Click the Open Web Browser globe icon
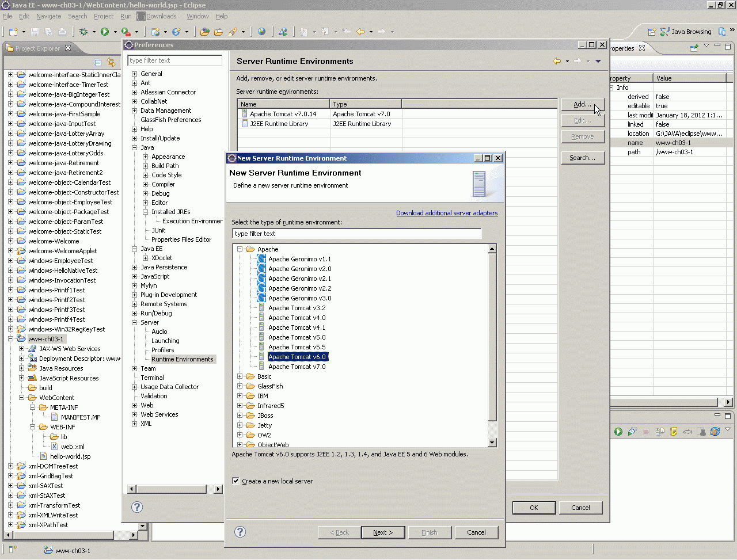The image size is (737, 560). point(262,32)
